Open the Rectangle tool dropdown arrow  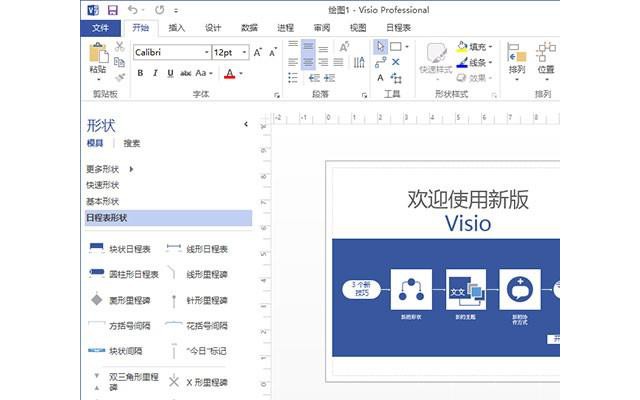407,47
